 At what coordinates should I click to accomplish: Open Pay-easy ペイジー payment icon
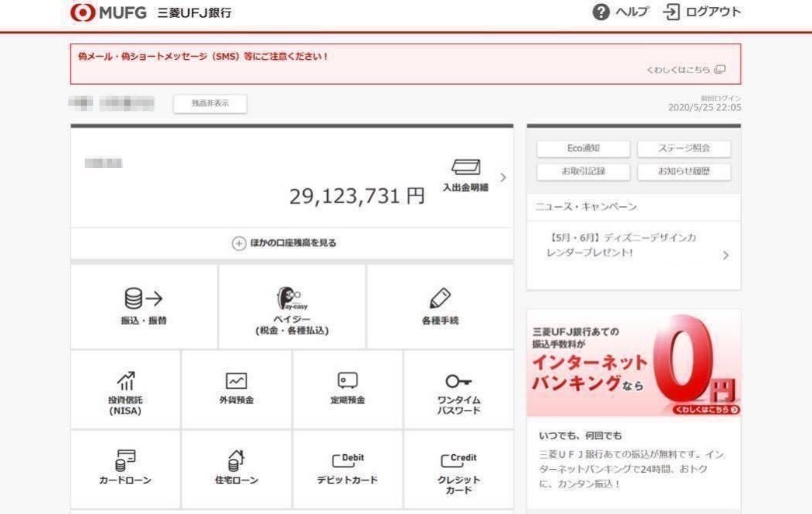coord(291,298)
